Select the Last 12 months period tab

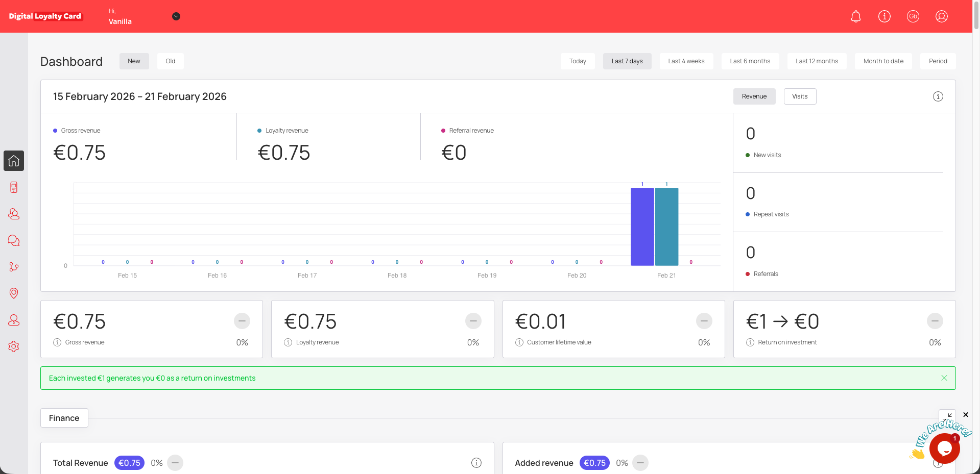click(816, 61)
